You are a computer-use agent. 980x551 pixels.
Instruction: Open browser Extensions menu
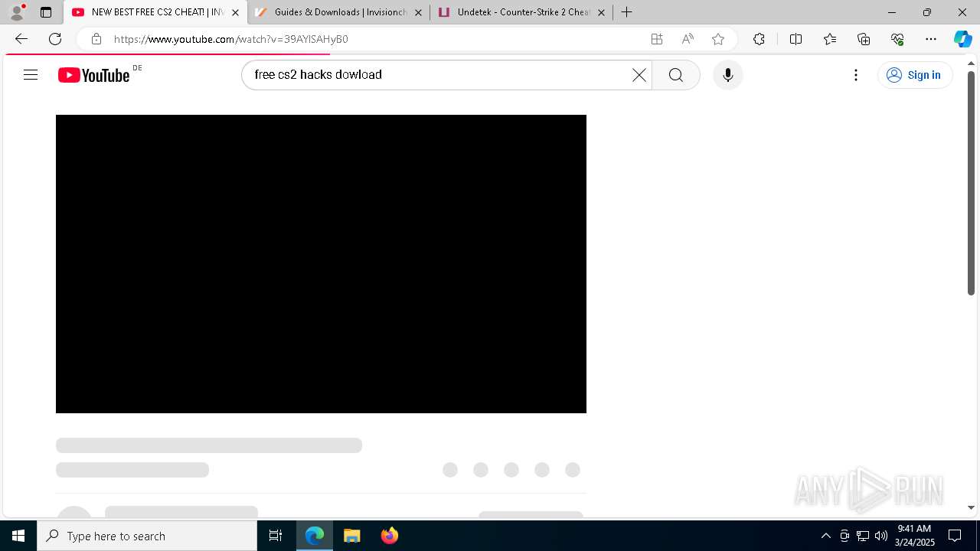click(x=759, y=39)
